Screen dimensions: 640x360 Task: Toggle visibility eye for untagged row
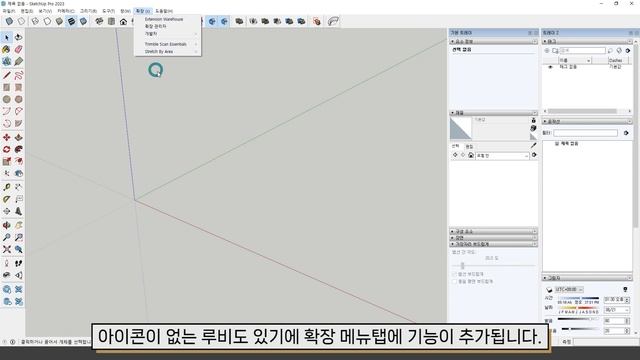[550, 67]
